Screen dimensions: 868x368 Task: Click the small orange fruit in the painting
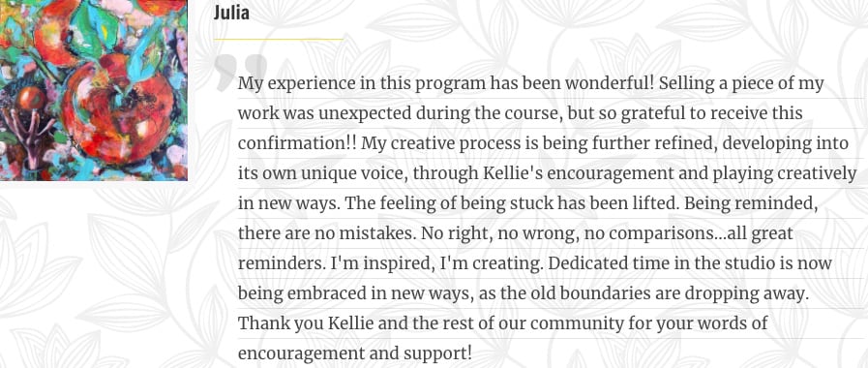click(30, 99)
